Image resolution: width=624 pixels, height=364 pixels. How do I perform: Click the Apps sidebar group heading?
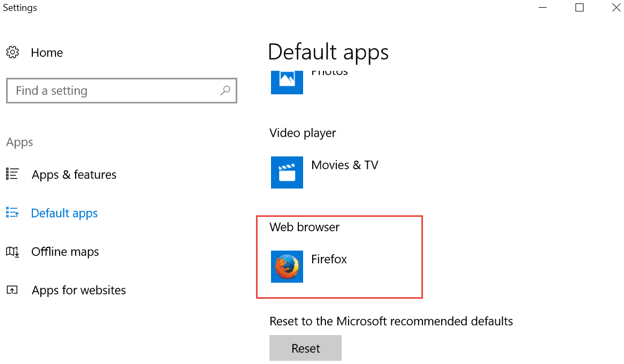(x=20, y=142)
